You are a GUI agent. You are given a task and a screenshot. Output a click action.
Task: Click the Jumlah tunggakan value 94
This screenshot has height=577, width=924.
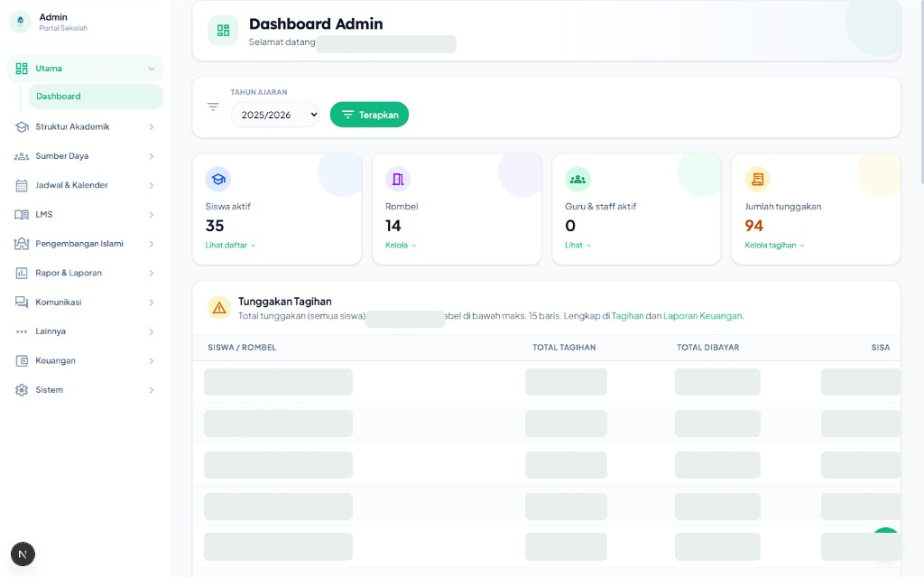[754, 226]
